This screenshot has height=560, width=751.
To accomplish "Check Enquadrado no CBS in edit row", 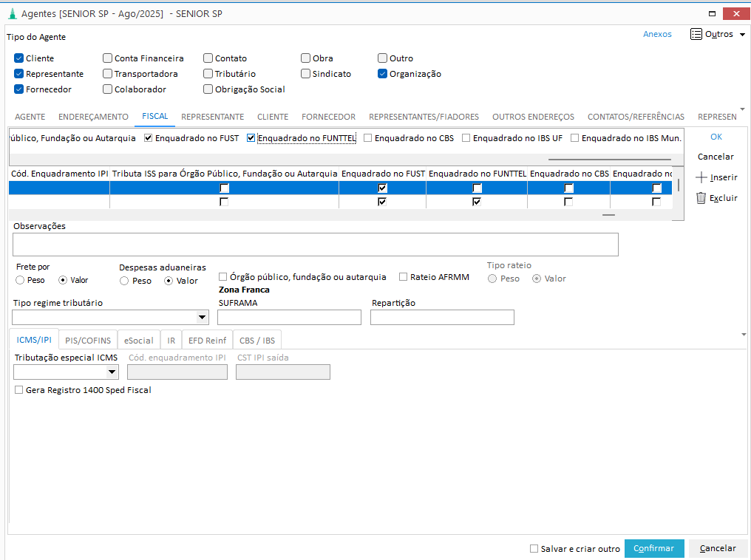I will 368,138.
